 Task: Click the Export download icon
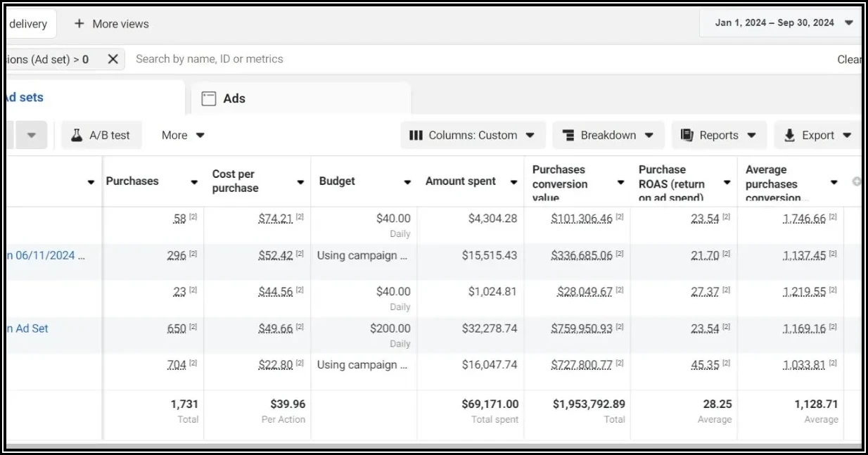tap(789, 136)
